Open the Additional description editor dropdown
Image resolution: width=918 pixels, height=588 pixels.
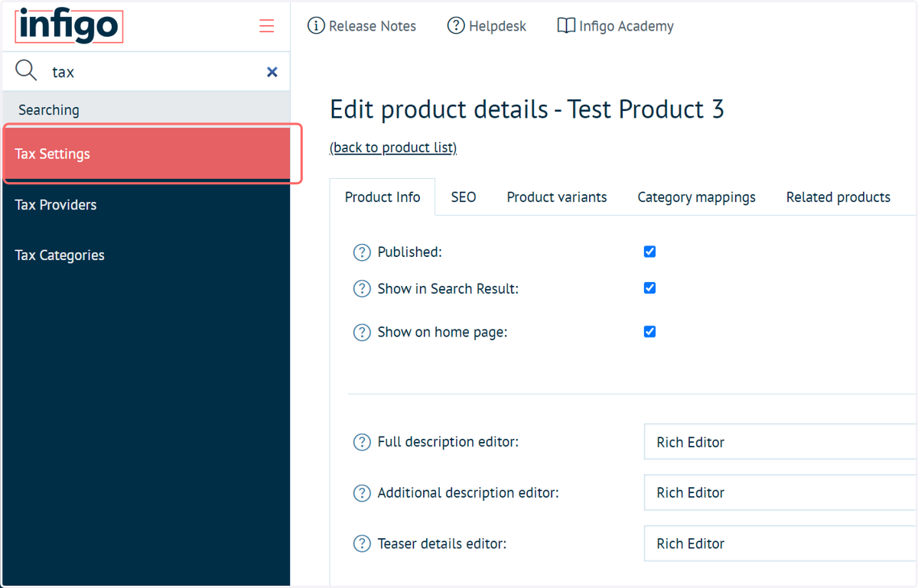[x=780, y=492]
